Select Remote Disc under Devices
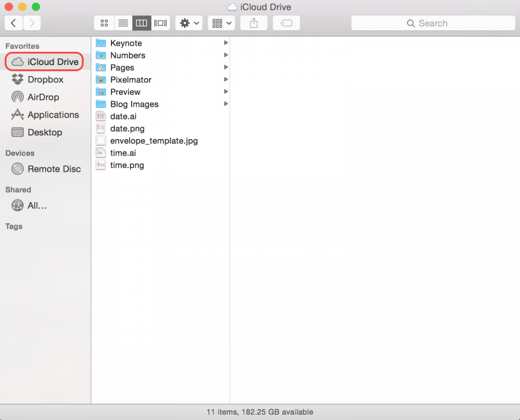Image resolution: width=520 pixels, height=420 pixels. [x=45, y=169]
